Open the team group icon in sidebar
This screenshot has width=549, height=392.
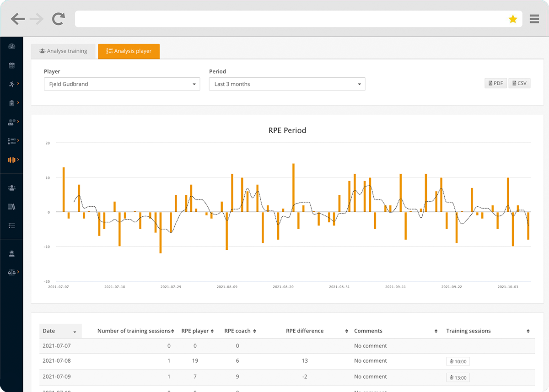[12, 188]
